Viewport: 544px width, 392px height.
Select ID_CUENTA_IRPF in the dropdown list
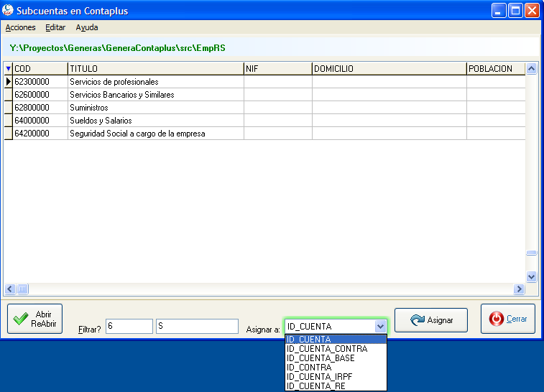[x=336, y=377]
